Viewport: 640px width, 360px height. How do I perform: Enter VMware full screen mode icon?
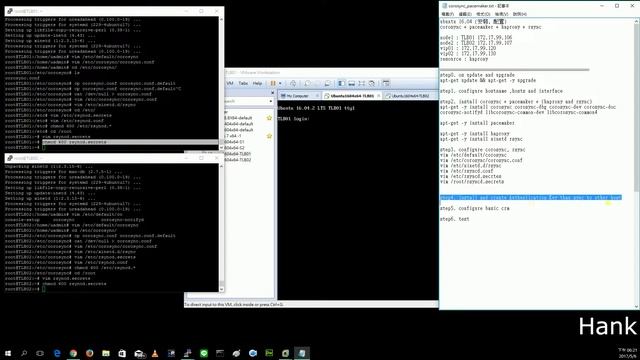[x=362, y=83]
